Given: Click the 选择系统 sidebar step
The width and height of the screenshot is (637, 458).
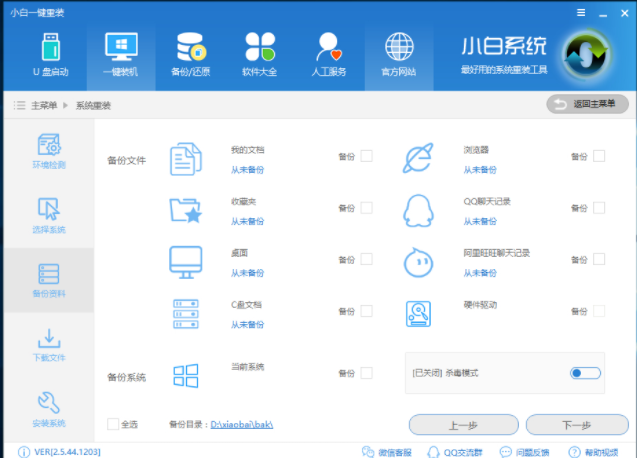Looking at the screenshot, I should (49, 217).
